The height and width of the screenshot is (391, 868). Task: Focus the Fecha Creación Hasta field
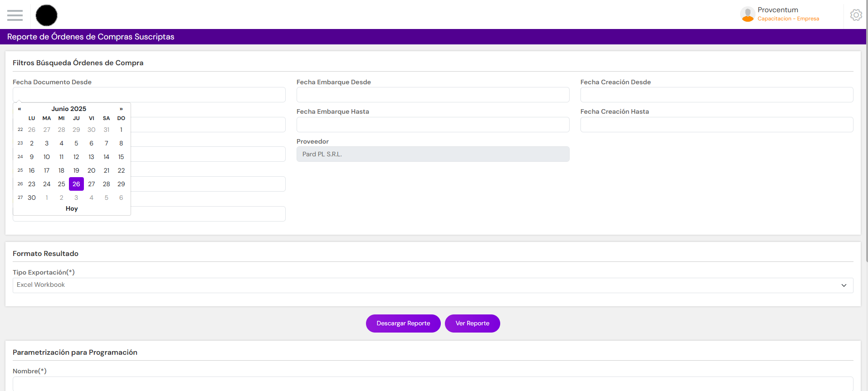717,125
